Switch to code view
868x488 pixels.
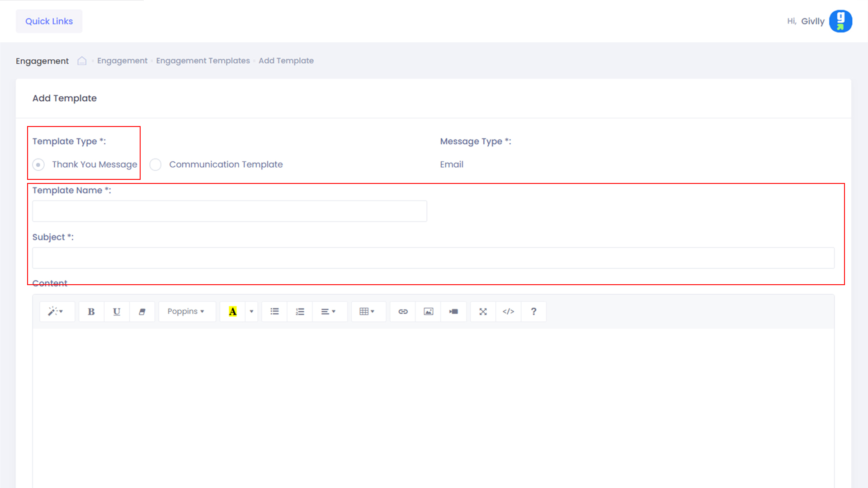508,312
